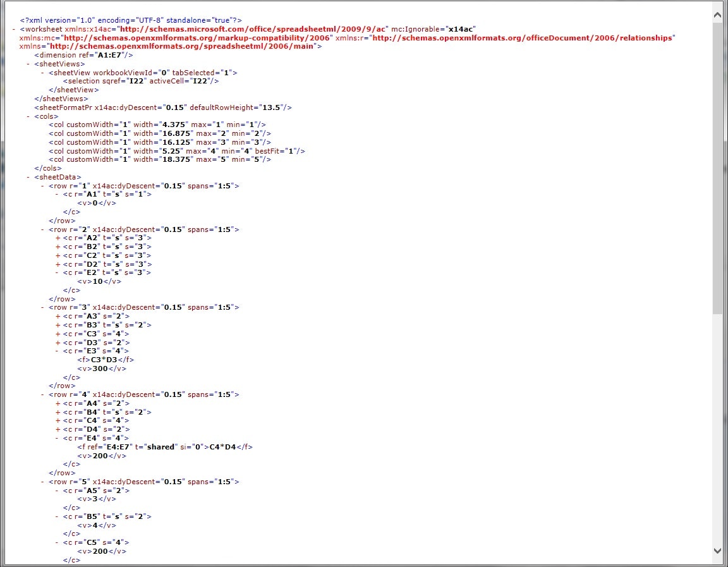Expand cell A3 node

pyautogui.click(x=58, y=317)
